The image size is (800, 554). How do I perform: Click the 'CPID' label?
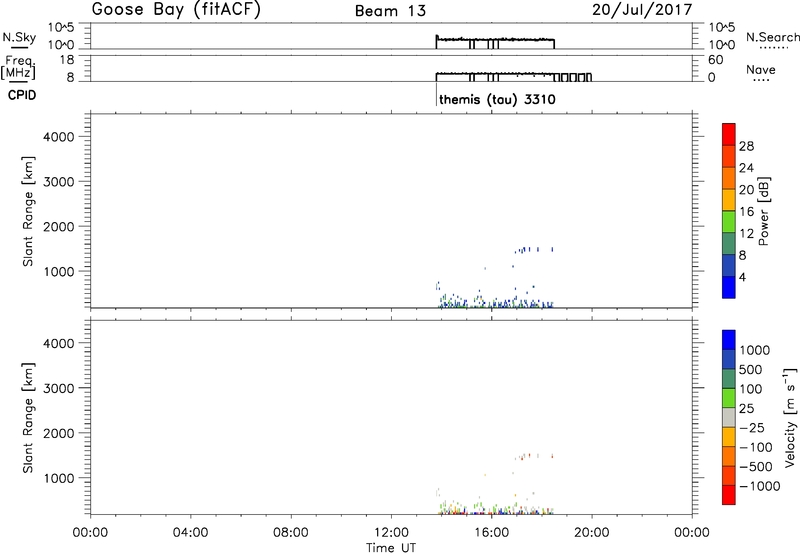point(22,95)
